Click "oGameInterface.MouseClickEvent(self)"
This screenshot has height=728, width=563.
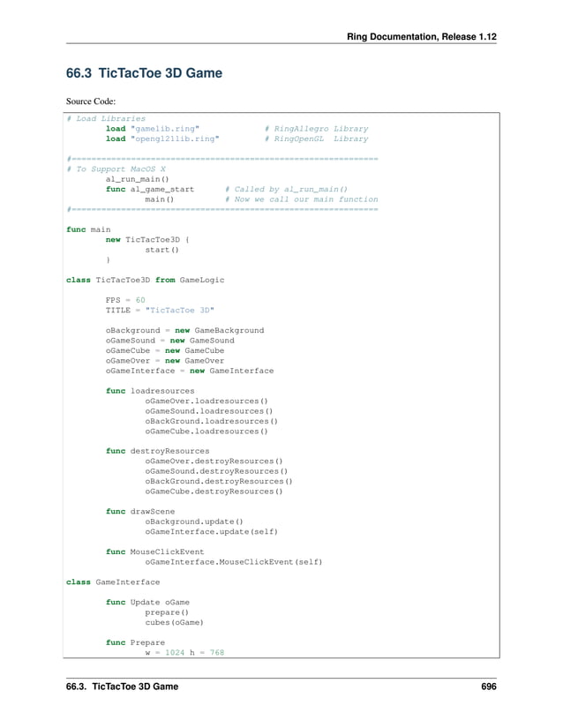pyautogui.click(x=234, y=562)
